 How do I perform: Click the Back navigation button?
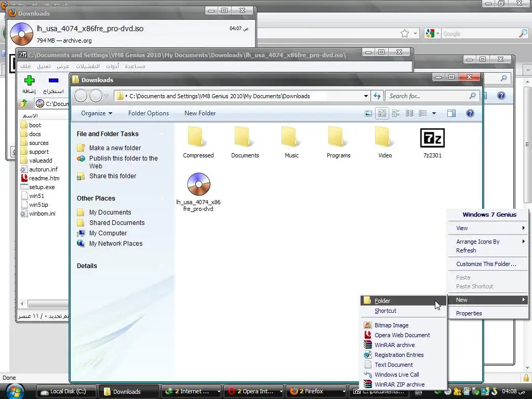tap(81, 96)
